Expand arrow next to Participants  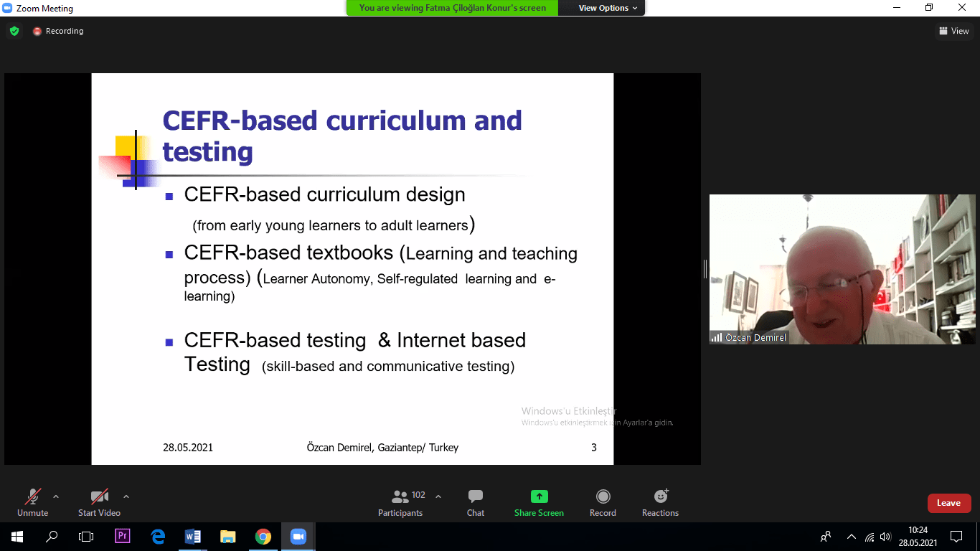coord(438,496)
